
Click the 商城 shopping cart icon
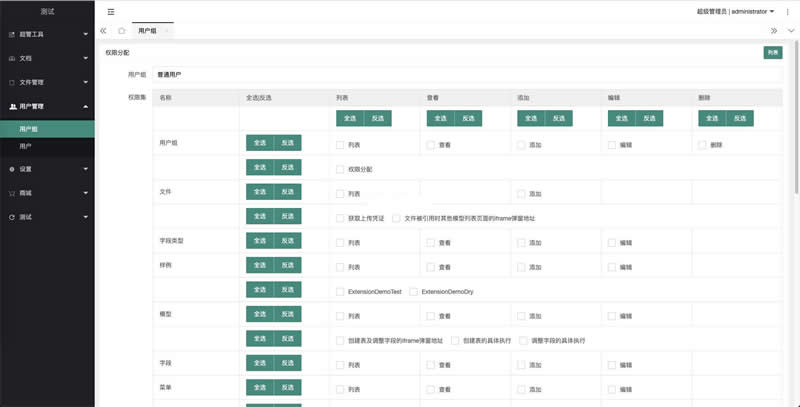(x=11, y=192)
